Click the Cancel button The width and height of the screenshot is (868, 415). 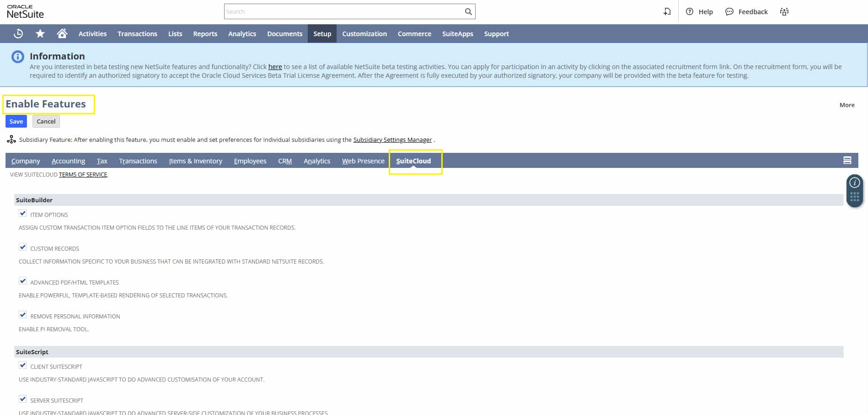tap(46, 121)
